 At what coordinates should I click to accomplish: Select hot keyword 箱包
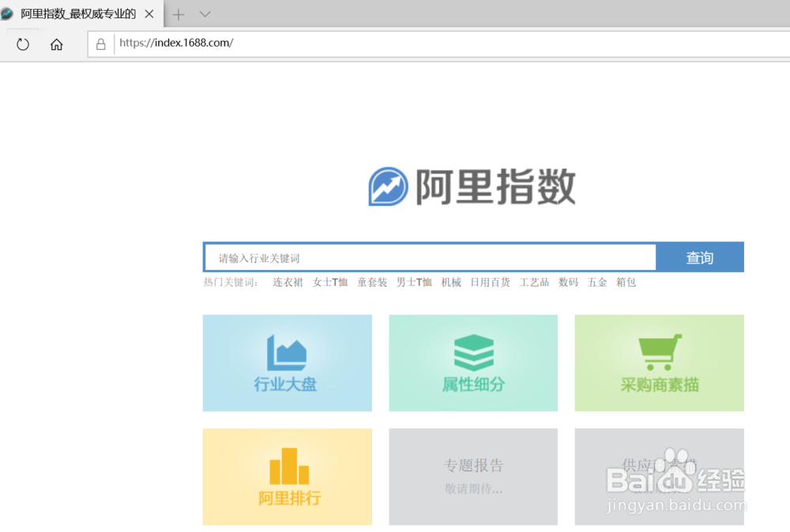pos(626,283)
